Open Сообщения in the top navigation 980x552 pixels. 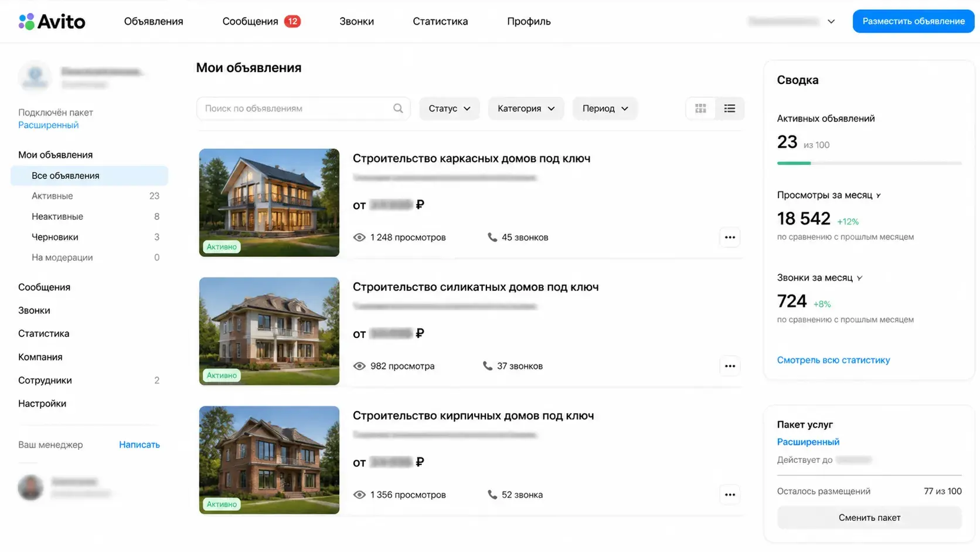point(250,21)
